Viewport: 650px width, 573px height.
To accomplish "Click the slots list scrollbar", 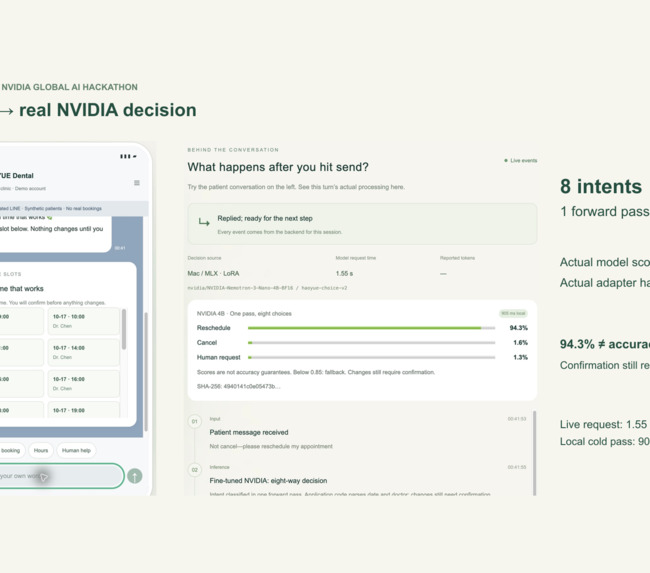I will tap(124, 330).
